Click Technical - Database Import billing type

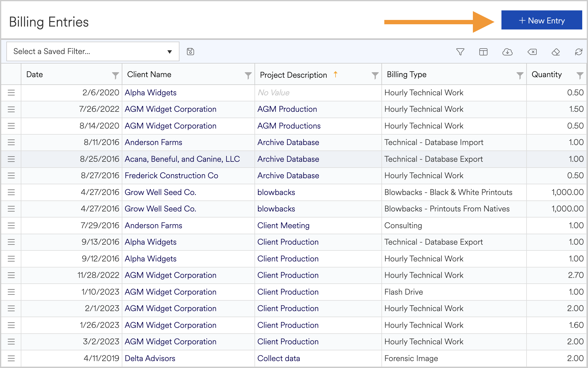434,142
